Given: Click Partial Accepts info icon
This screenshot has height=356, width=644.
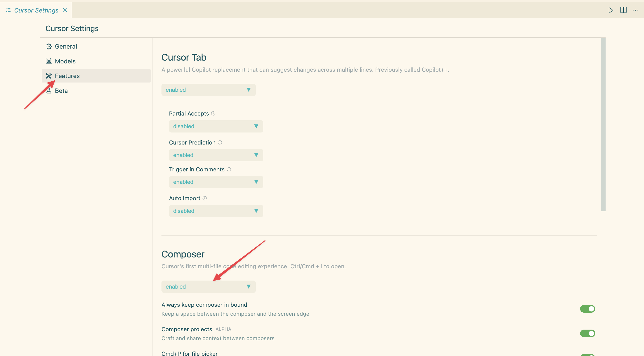Looking at the screenshot, I should point(213,113).
